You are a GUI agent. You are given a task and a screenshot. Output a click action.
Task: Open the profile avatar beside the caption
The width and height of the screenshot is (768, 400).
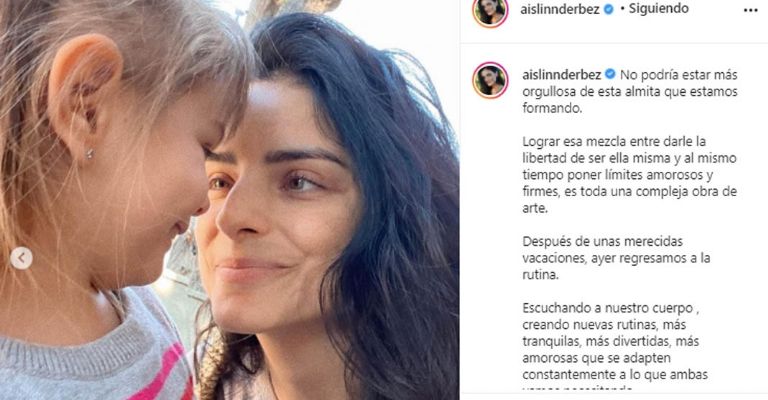[490, 80]
